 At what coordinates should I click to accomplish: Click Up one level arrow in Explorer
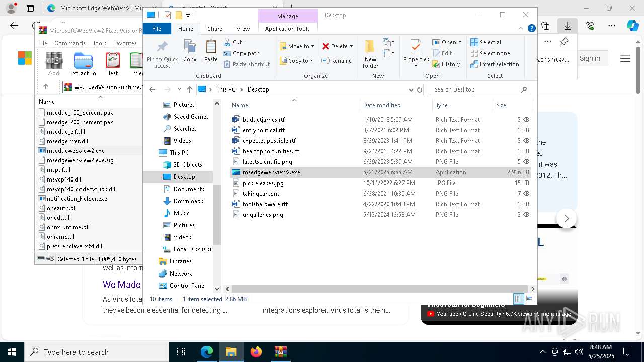pyautogui.click(x=190, y=89)
